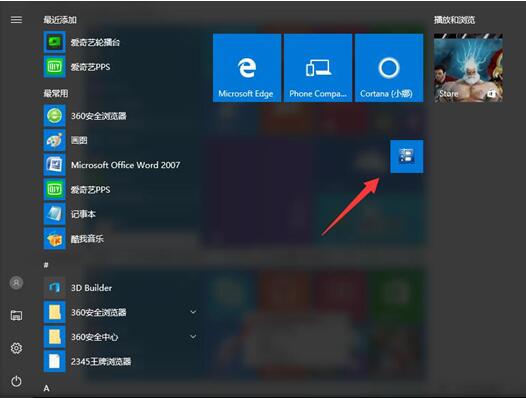
Task: Open the Cortana (小娜) tile
Action: click(389, 67)
